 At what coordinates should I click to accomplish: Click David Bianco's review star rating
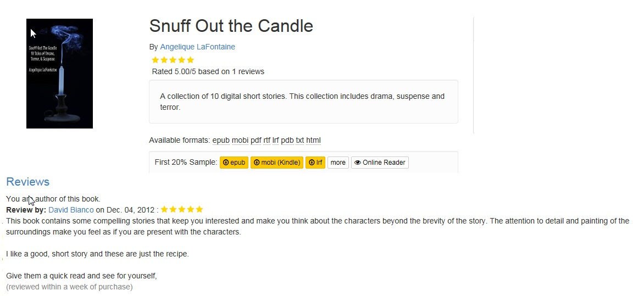pyautogui.click(x=182, y=209)
